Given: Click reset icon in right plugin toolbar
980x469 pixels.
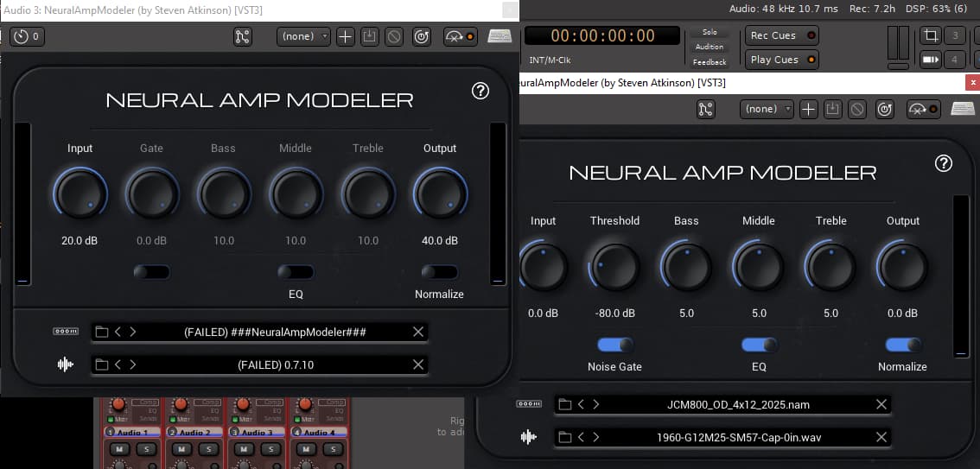Looking at the screenshot, I should 856,109.
